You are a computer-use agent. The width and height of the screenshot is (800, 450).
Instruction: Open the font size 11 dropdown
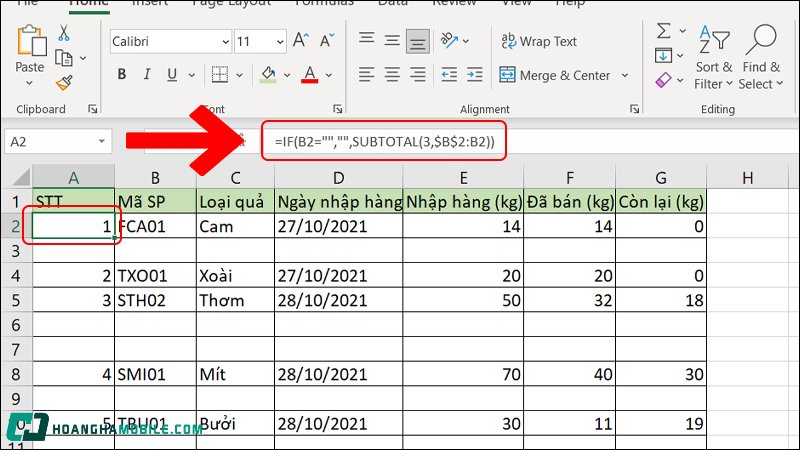280,42
